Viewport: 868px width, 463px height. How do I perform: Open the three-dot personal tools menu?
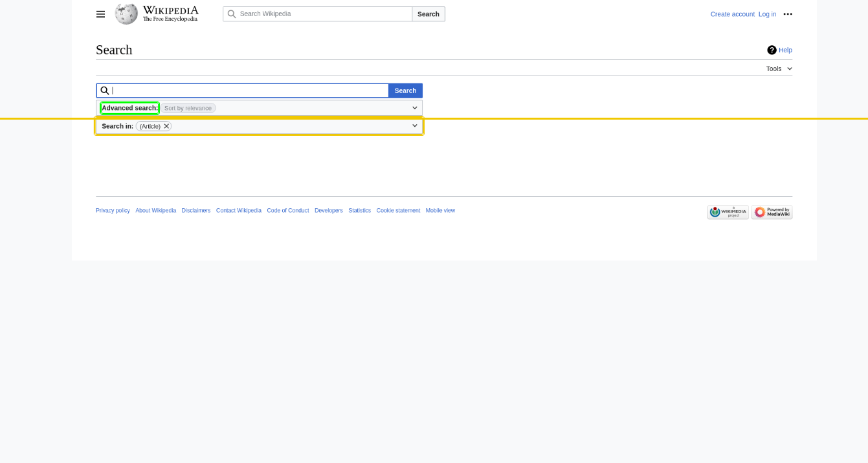coord(787,14)
